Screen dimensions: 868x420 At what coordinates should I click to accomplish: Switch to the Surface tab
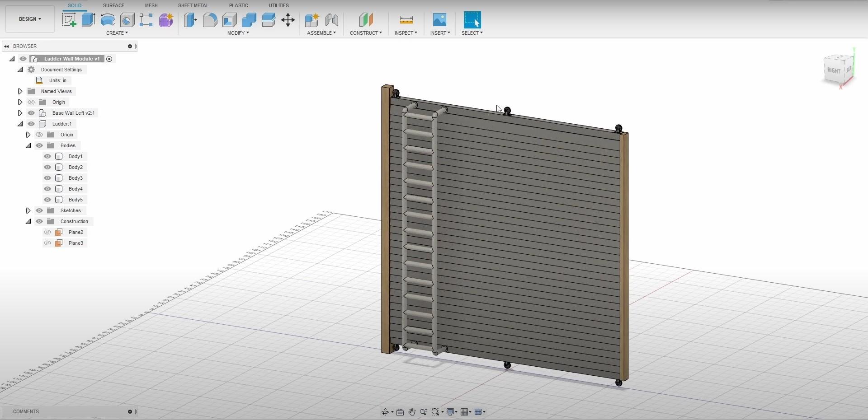(x=113, y=5)
